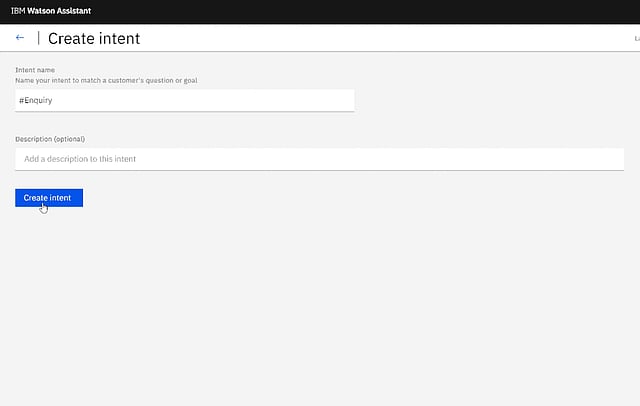Click into the Description input field
This screenshot has height=406, width=640.
pyautogui.click(x=319, y=159)
